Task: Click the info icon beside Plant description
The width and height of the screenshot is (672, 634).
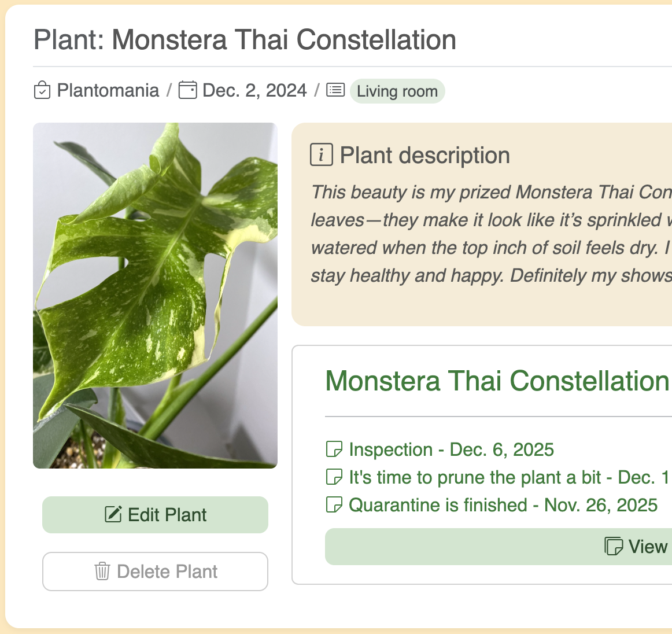Action: point(322,155)
